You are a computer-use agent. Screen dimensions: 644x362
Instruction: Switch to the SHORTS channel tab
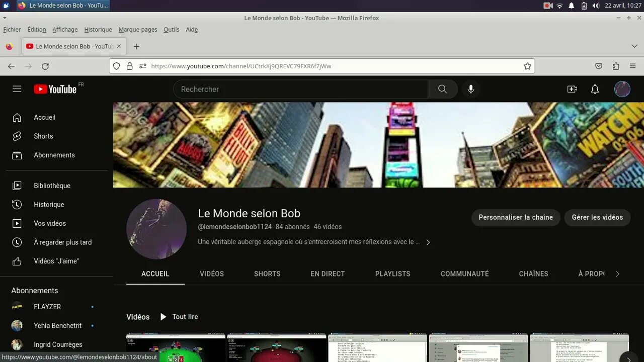[x=267, y=274]
